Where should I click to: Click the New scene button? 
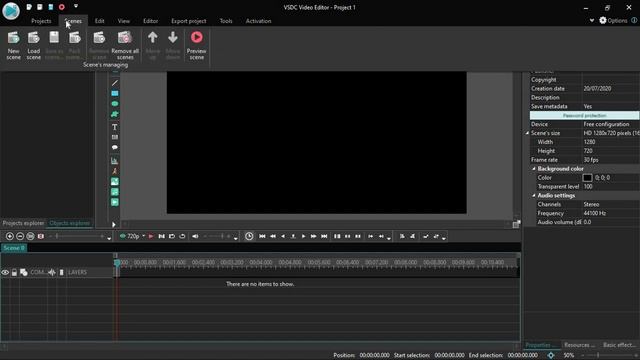pos(13,45)
